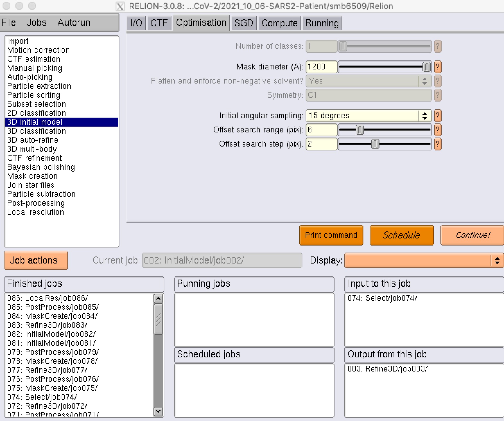Screen dimensions: 504x421
Task: Click the Offset search range slider
Action: (385, 130)
